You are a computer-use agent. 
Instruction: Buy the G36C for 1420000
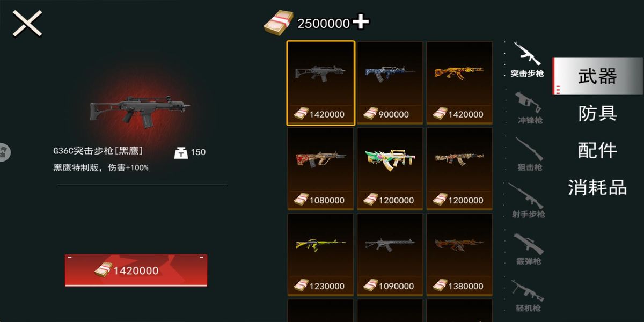click(136, 270)
